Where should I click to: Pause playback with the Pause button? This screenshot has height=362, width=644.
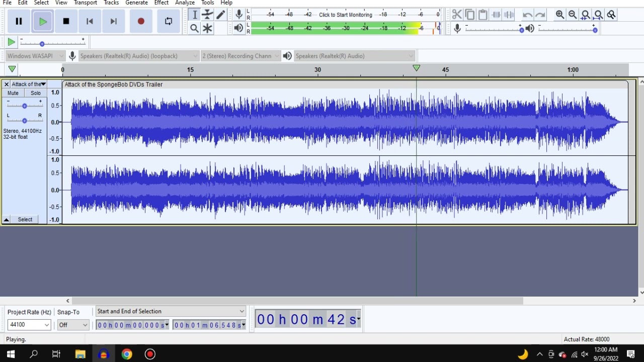tap(19, 21)
